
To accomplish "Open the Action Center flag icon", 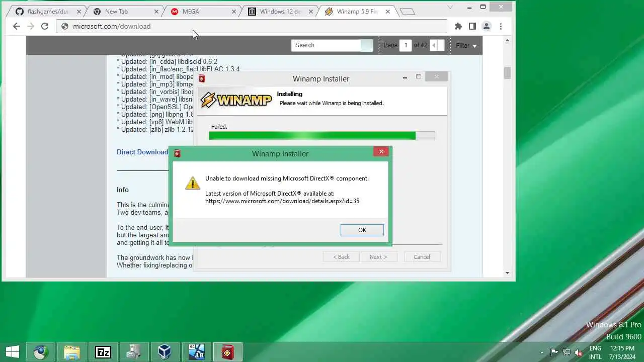I will 554,352.
